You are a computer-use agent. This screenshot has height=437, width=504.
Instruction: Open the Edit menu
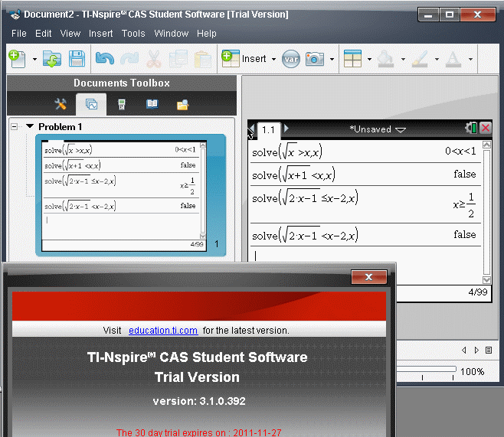(x=44, y=34)
